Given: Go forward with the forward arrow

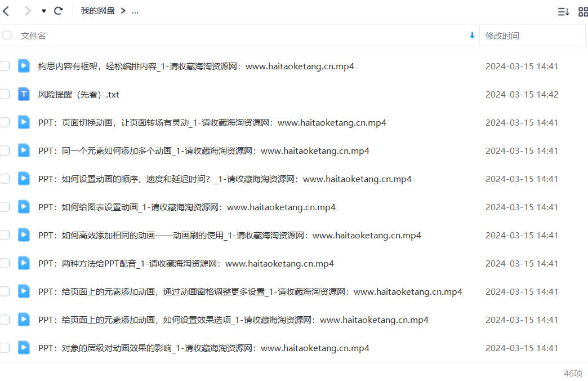Looking at the screenshot, I should (x=28, y=11).
